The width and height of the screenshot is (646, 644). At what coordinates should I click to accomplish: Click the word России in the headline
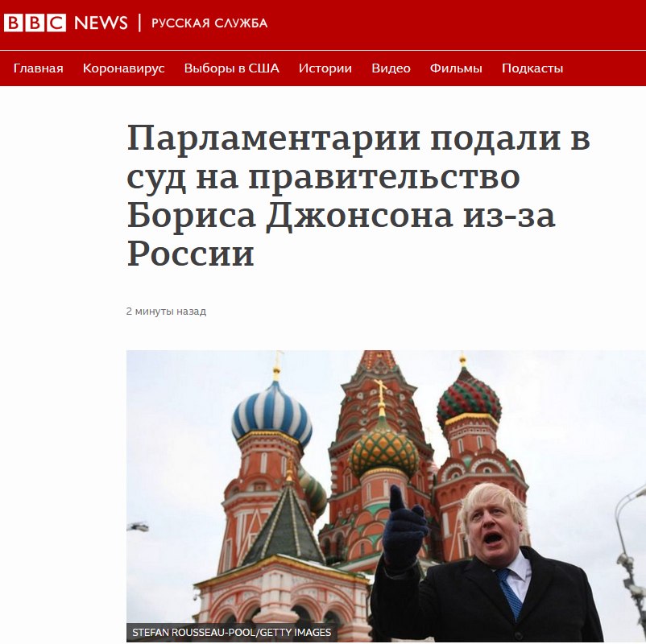tap(190, 254)
